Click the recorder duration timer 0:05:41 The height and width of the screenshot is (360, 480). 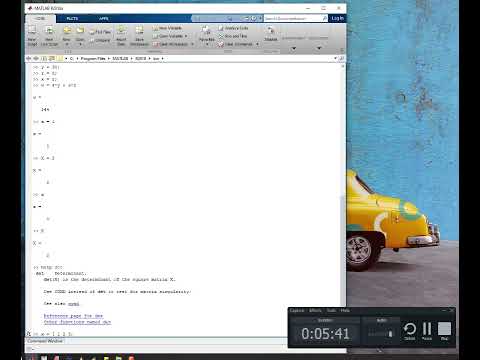(x=325, y=334)
